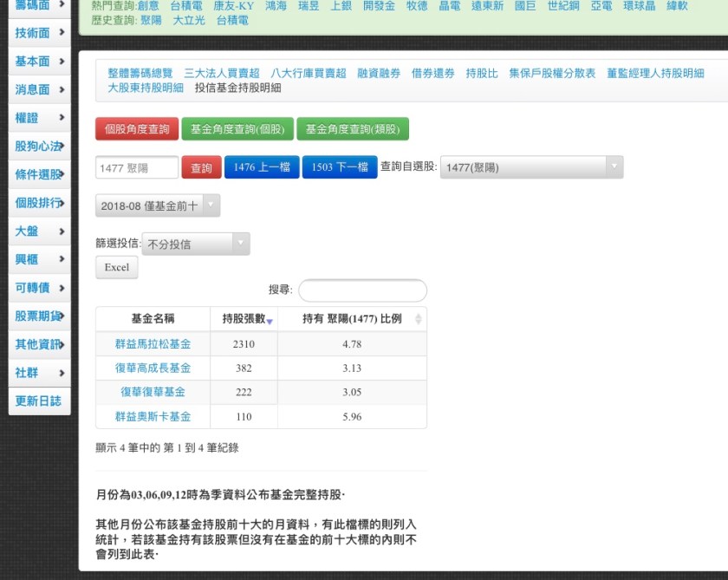
Task: Select 個股角度查詢 query mode
Action: pos(137,129)
